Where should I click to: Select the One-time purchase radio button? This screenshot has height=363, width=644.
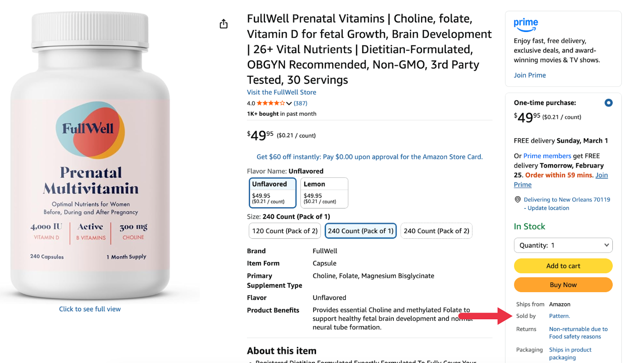[x=608, y=103]
